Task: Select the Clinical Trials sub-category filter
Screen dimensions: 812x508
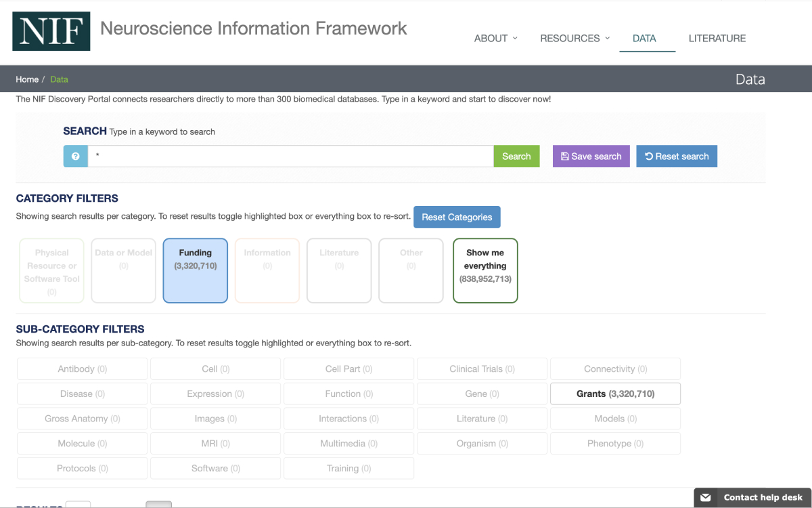Action: click(482, 369)
